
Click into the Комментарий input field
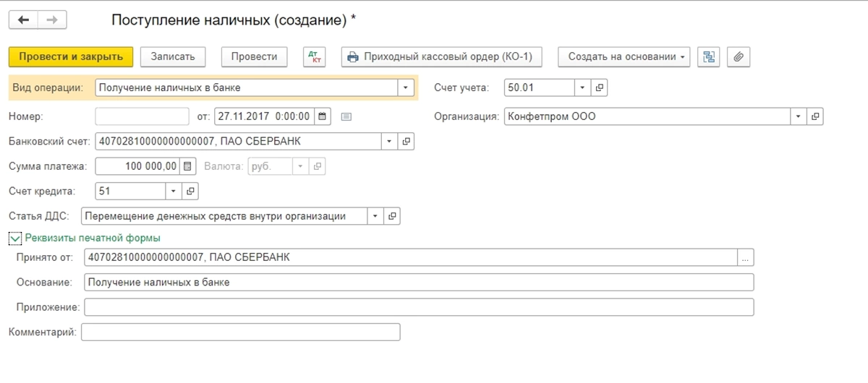pyautogui.click(x=241, y=332)
